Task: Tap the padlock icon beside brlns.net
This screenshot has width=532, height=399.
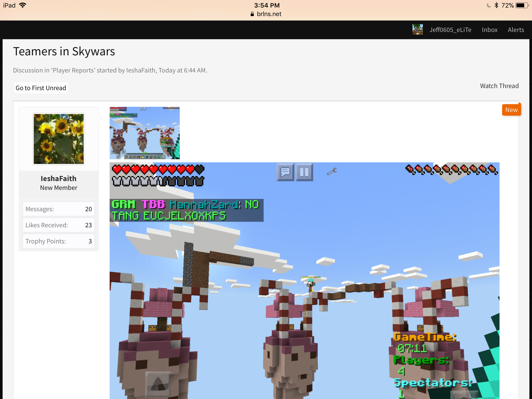Action: click(252, 14)
